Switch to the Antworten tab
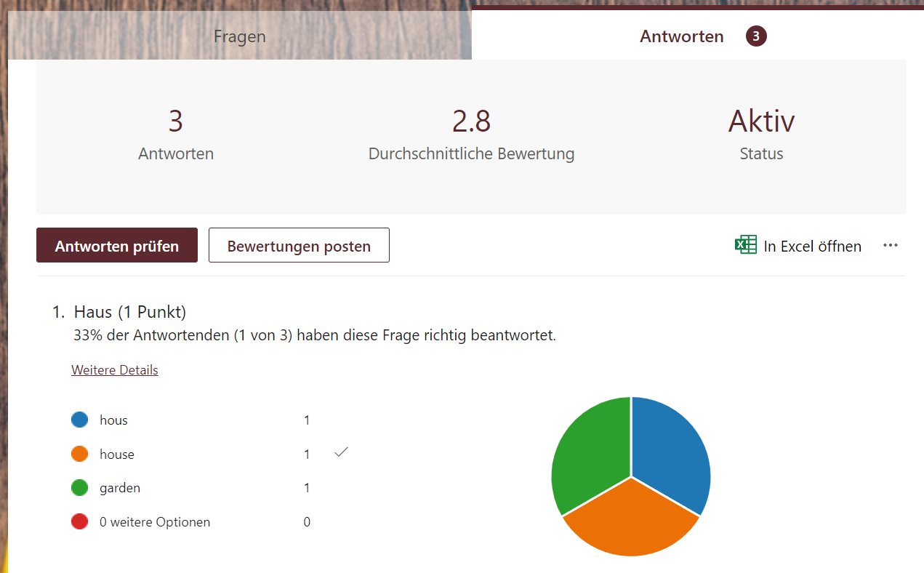924x573 pixels. [x=681, y=36]
